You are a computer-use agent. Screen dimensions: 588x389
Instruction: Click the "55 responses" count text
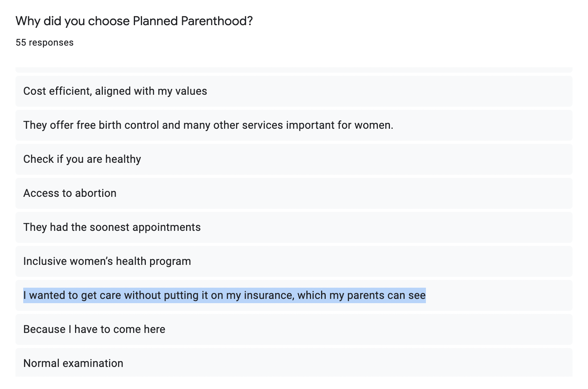tap(44, 43)
